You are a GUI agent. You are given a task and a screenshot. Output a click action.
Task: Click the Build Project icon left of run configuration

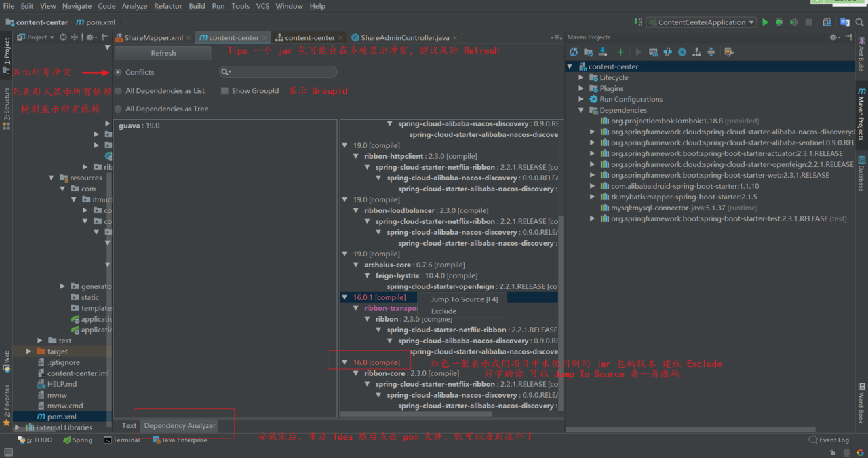coord(638,22)
